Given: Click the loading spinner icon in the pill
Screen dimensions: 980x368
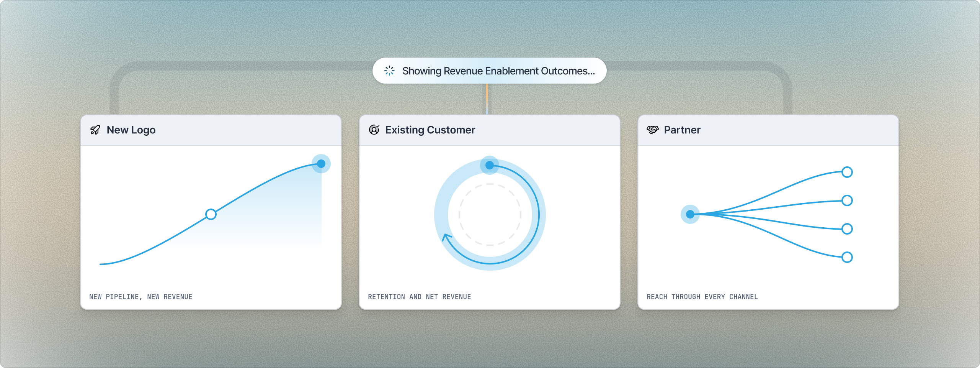Looking at the screenshot, I should pos(389,71).
